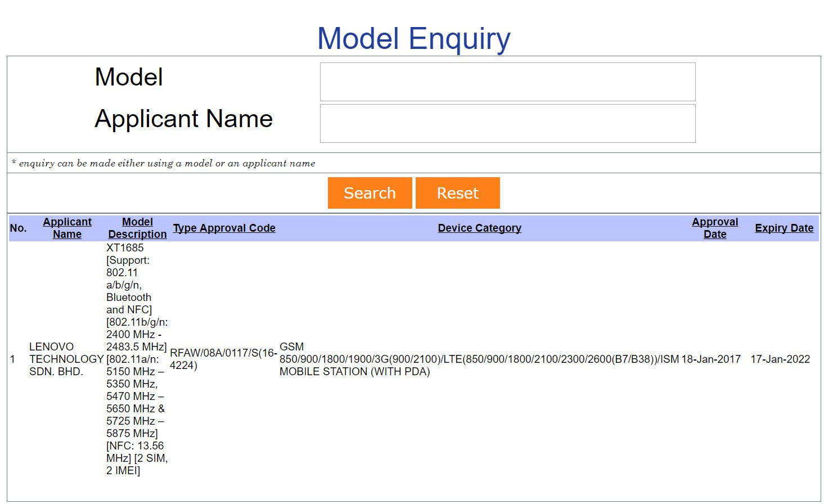
Task: Sort by Model Description column header
Action: tap(137, 228)
